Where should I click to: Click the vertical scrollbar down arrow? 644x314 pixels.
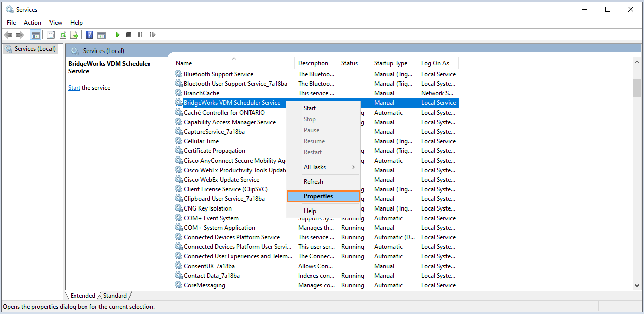tap(637, 285)
